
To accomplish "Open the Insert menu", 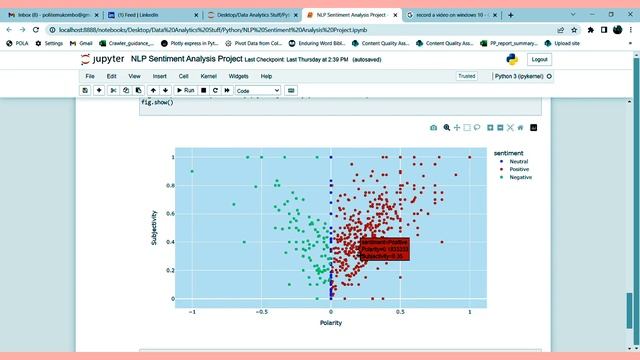I will point(160,76).
